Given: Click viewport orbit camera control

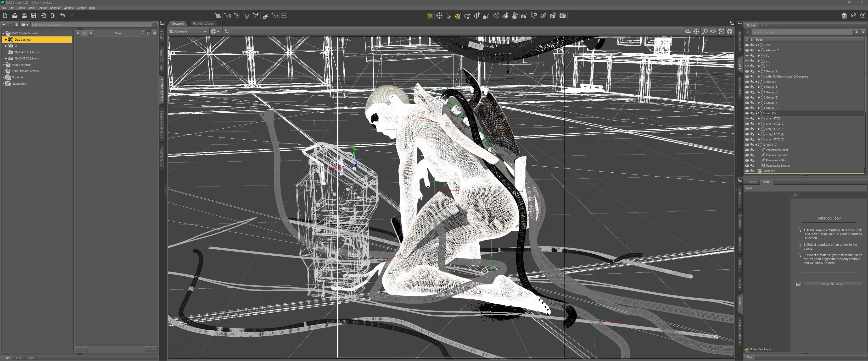Looking at the screenshot, I should pos(688,31).
